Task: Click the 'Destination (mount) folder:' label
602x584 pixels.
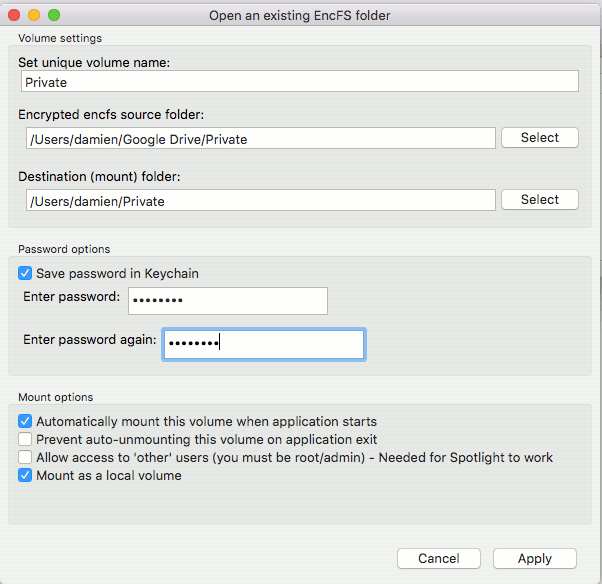Action: pyautogui.click(x=99, y=177)
